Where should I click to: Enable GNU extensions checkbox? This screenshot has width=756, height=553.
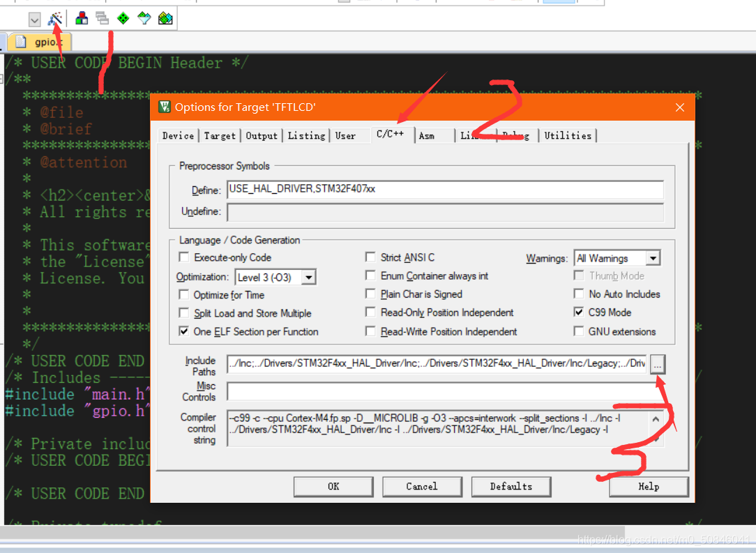pos(579,331)
